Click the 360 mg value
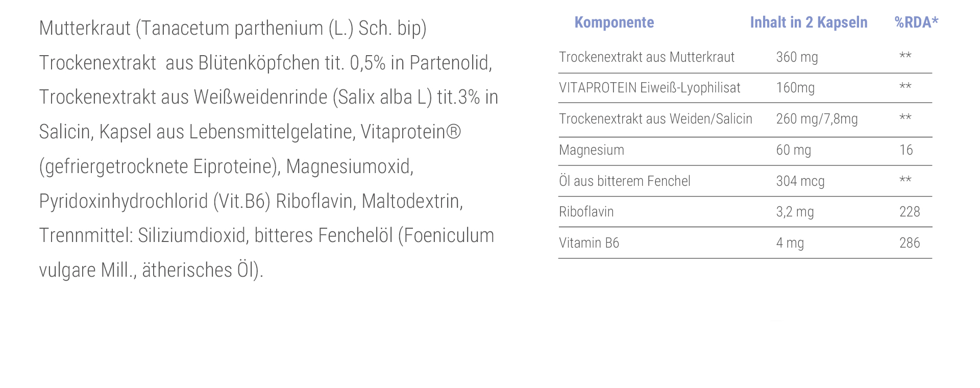 797,57
